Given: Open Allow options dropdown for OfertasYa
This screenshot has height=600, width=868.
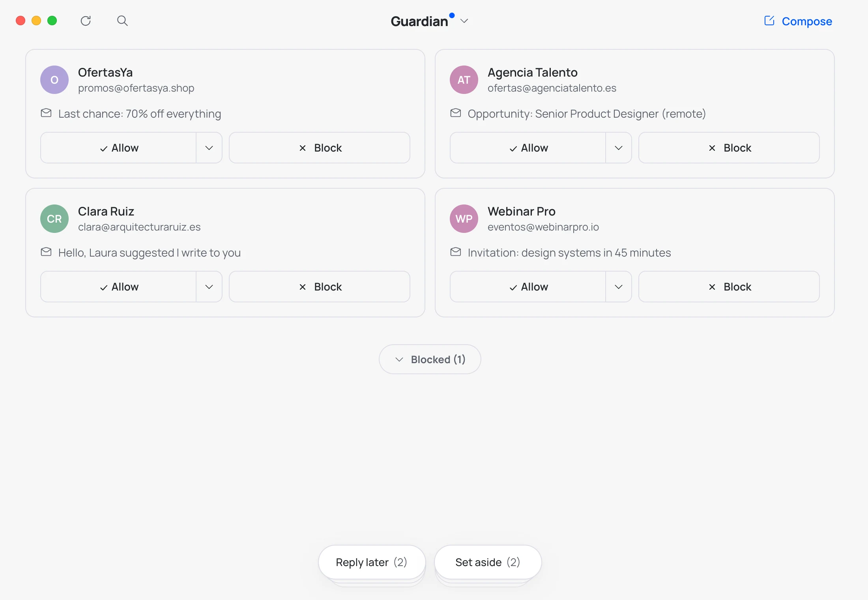Looking at the screenshot, I should coord(209,148).
